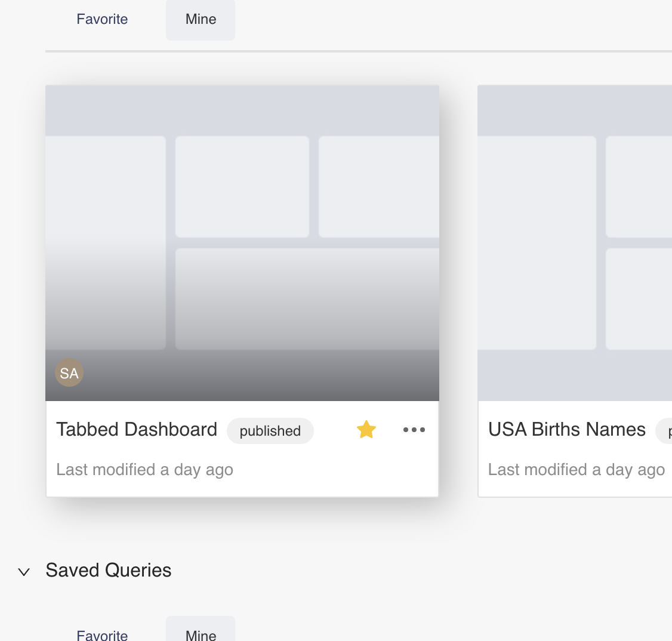Switch to Favorite tab under Saved Queries
Screen dimensions: 672x641
pos(102,634)
